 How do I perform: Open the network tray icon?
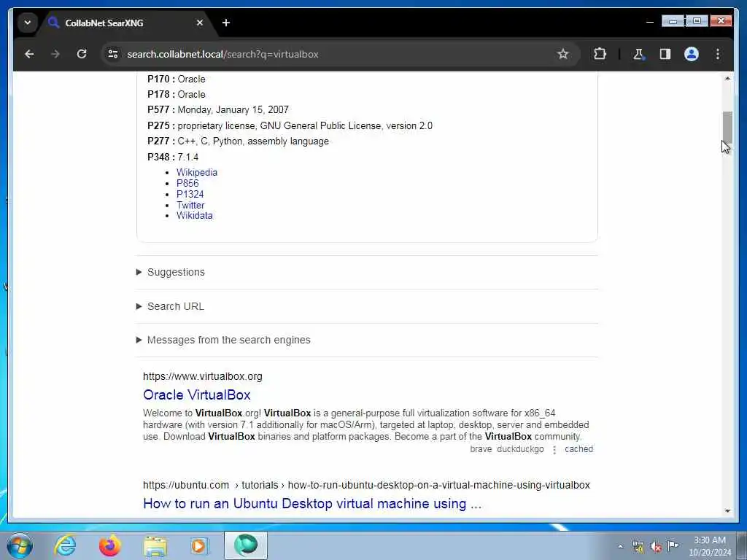(x=638, y=547)
